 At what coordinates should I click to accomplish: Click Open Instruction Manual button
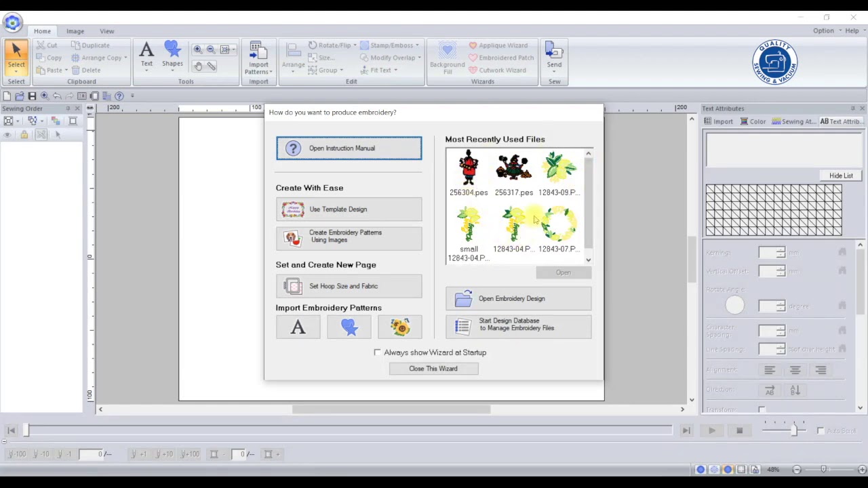(349, 148)
